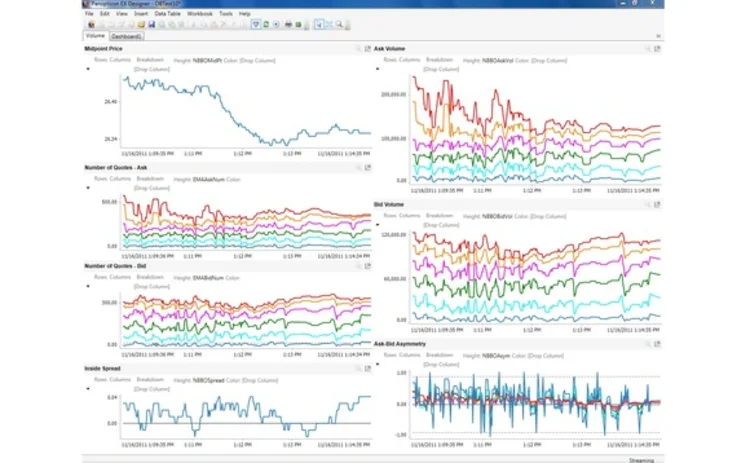The width and height of the screenshot is (750, 463).
Task: Click the Midpoint Price panel title
Action: (103, 49)
